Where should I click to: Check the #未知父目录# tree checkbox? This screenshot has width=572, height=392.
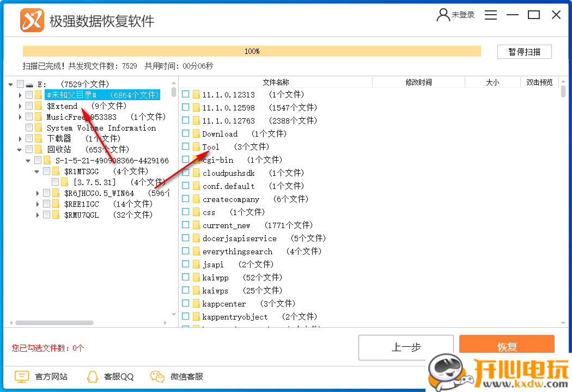[29, 95]
